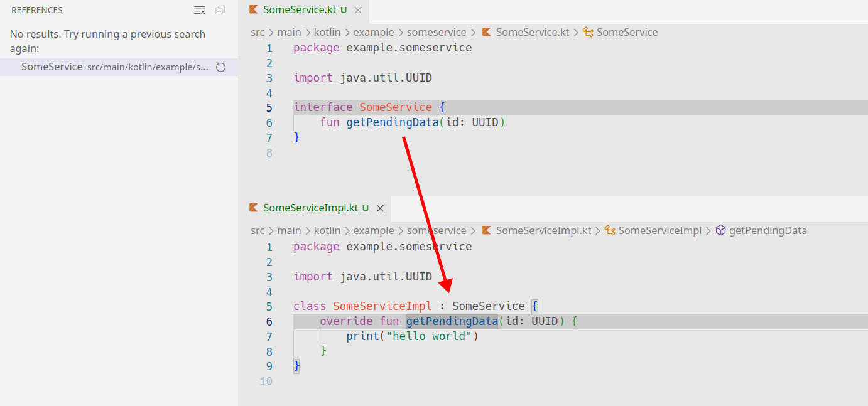Open getPendingData method symbol breadcrumb
This screenshot has width=868, height=406.
tap(768, 230)
